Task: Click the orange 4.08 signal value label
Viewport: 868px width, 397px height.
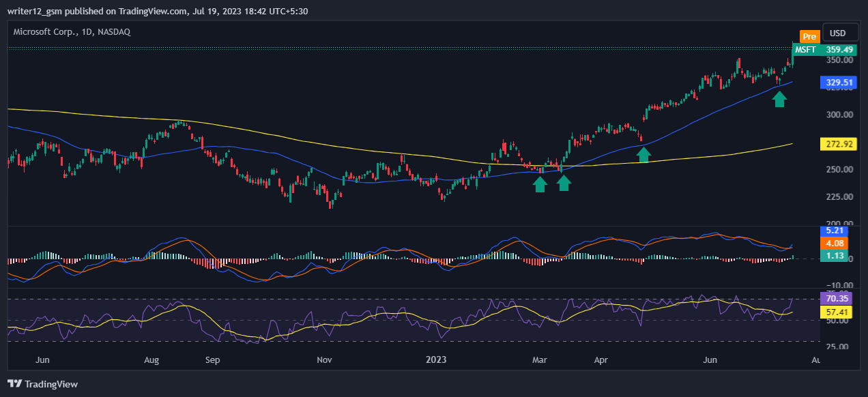Action: pos(835,244)
